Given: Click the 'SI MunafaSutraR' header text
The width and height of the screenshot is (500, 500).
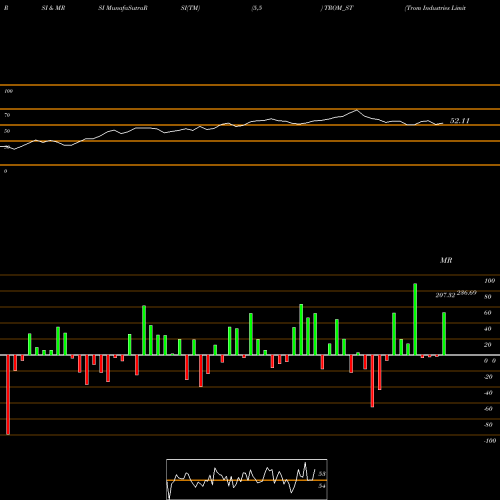Looking at the screenshot, I should (123, 8).
